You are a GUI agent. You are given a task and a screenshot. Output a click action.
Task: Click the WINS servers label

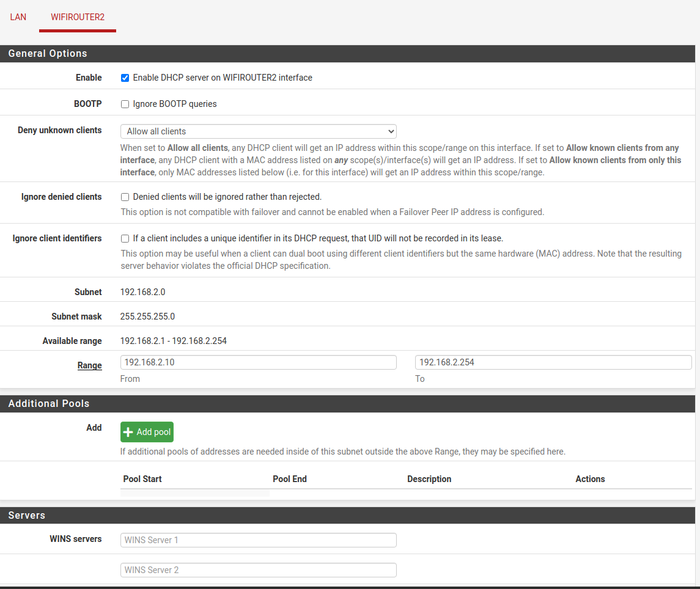tap(75, 538)
